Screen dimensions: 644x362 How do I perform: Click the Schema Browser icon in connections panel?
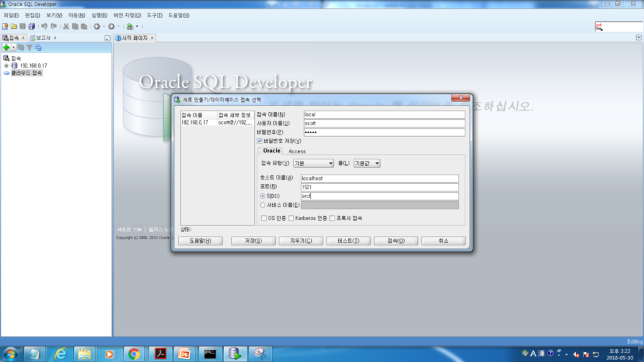pyautogui.click(x=38, y=47)
